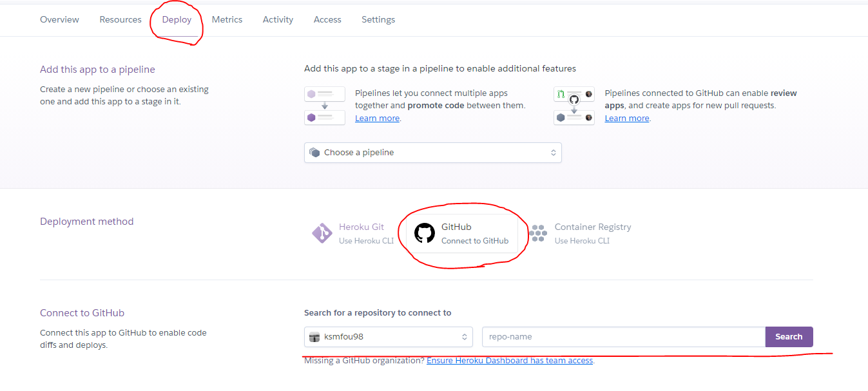The height and width of the screenshot is (391, 868).
Task: Expand the ksmfou98 account dropdown
Action: pyautogui.click(x=389, y=337)
